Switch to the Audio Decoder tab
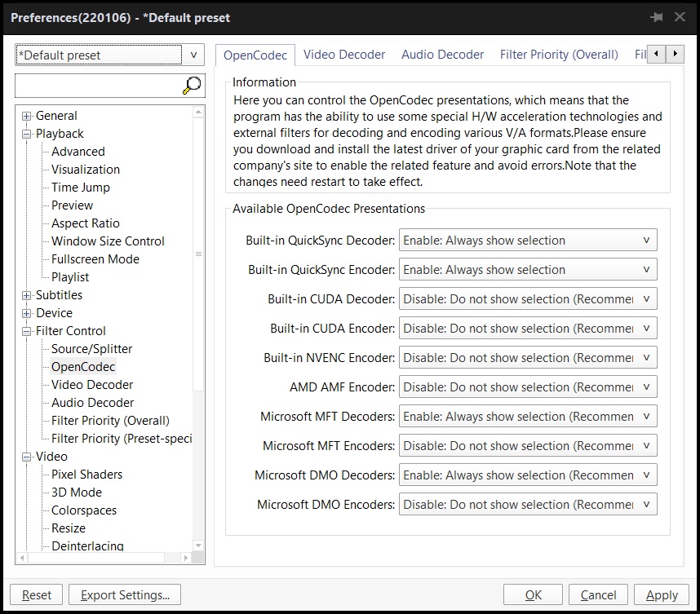This screenshot has width=700, height=614. pos(442,55)
